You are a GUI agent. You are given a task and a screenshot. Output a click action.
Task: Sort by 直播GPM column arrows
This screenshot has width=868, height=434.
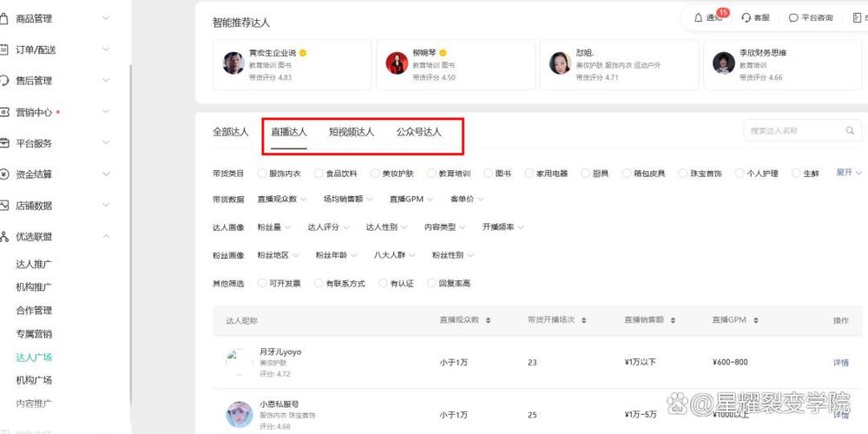[x=756, y=320]
